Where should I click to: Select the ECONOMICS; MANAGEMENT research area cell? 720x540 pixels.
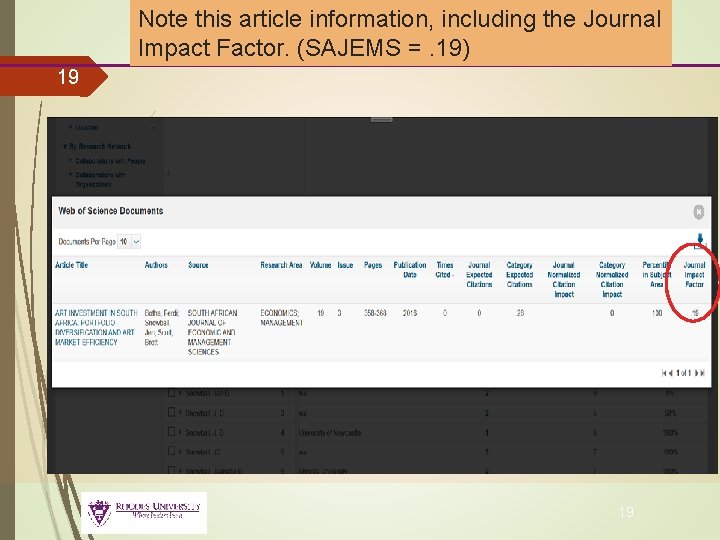tap(281, 318)
